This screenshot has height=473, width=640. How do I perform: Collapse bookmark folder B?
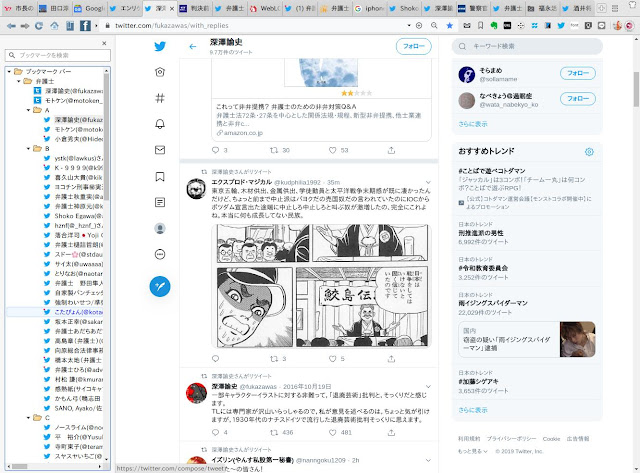click(28, 149)
